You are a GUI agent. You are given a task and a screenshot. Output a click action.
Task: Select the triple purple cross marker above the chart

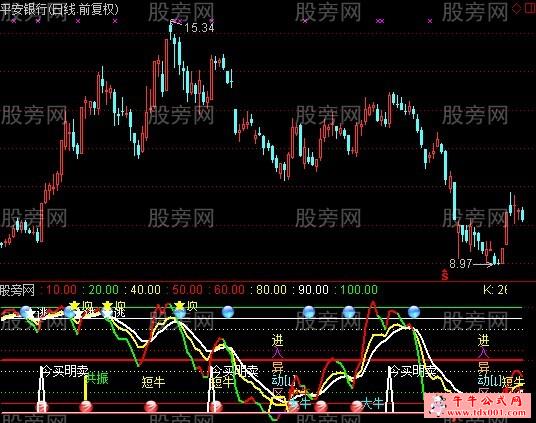pos(380,21)
